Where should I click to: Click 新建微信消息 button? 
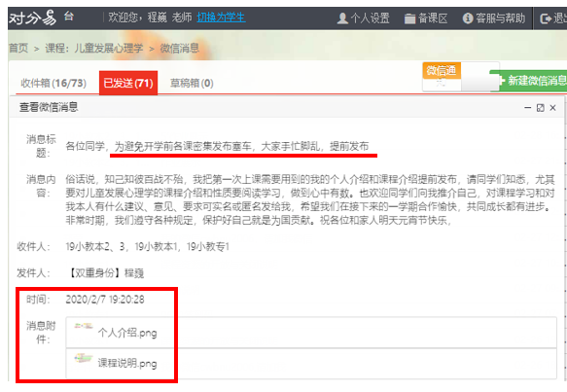coord(529,81)
